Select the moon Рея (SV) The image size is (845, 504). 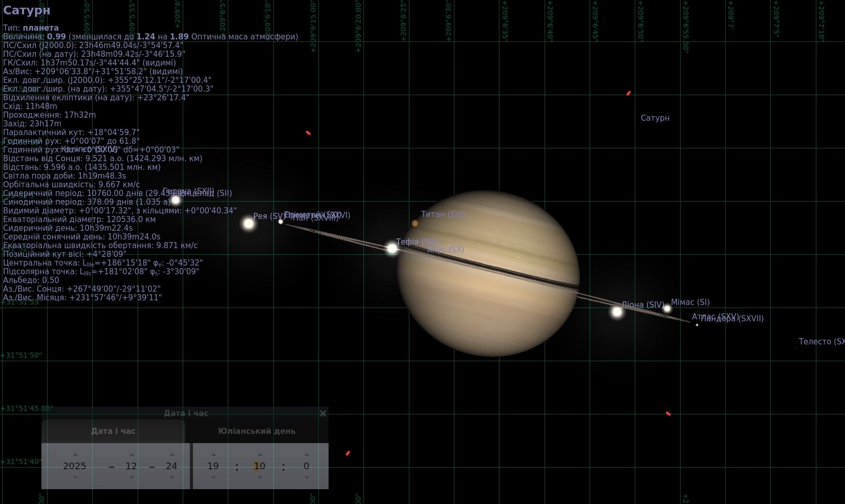point(249,223)
